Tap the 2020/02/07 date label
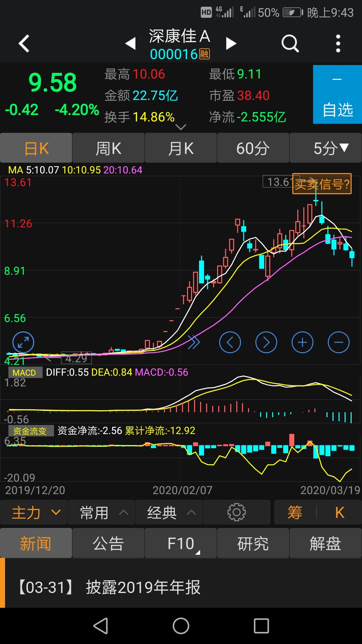362x644 pixels. point(182,490)
